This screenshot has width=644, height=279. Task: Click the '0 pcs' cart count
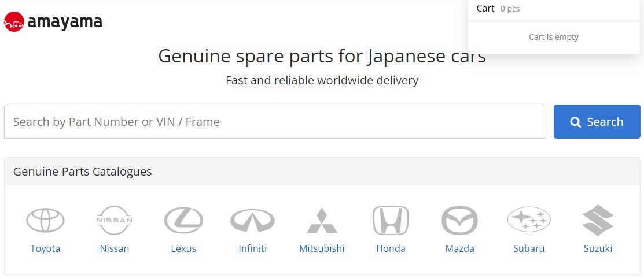point(510,9)
